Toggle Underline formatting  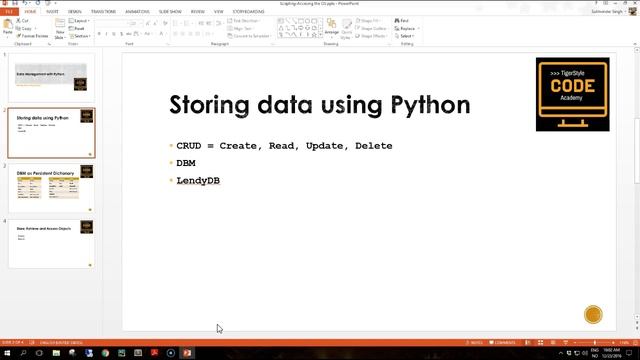tap(114, 33)
